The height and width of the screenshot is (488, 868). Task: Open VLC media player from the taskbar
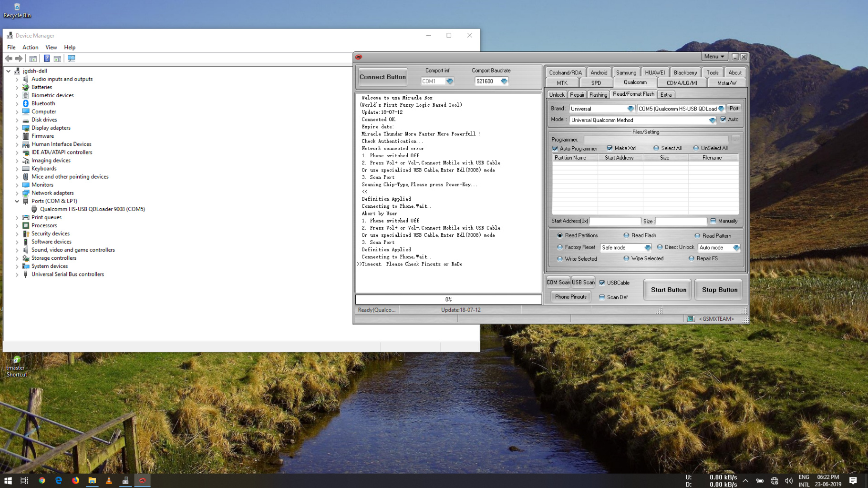tap(109, 480)
